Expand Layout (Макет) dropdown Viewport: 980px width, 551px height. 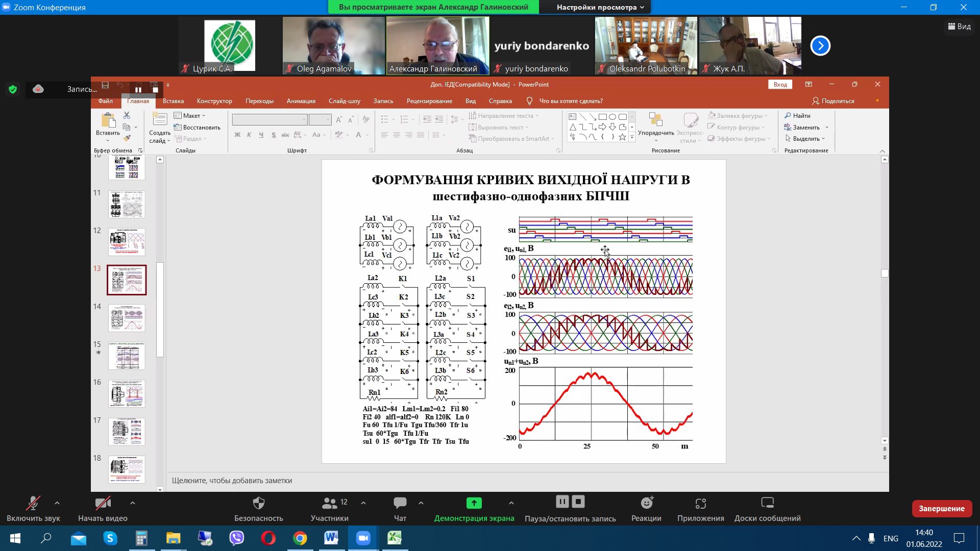tap(189, 116)
